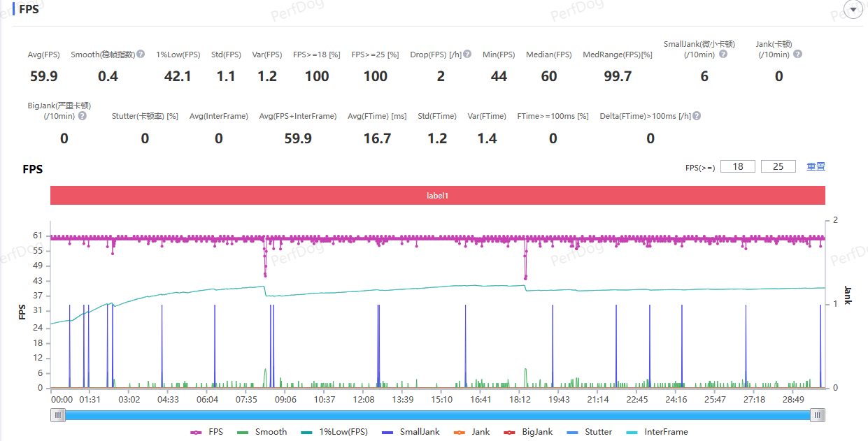Open help icon beside Drop(FPS) [/h]
868x441 pixels.
click(467, 54)
